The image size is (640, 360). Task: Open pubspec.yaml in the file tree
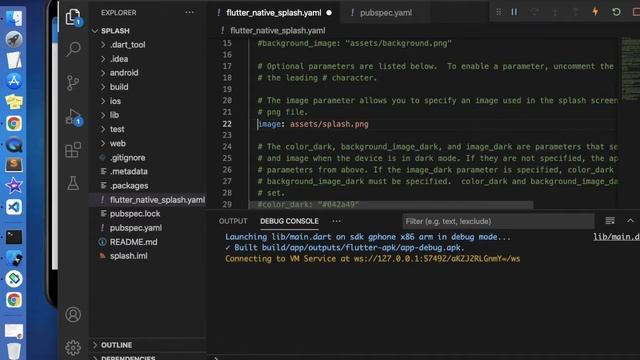point(136,228)
